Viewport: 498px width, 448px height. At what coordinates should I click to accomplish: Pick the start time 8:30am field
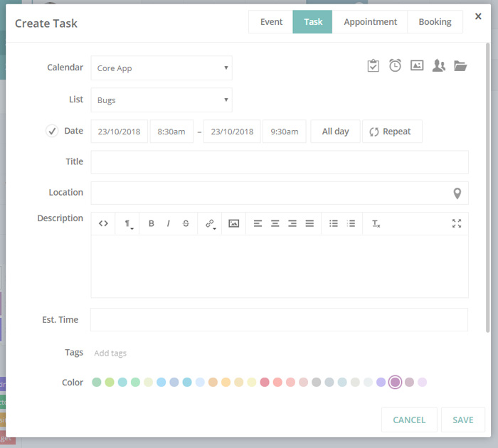171,131
